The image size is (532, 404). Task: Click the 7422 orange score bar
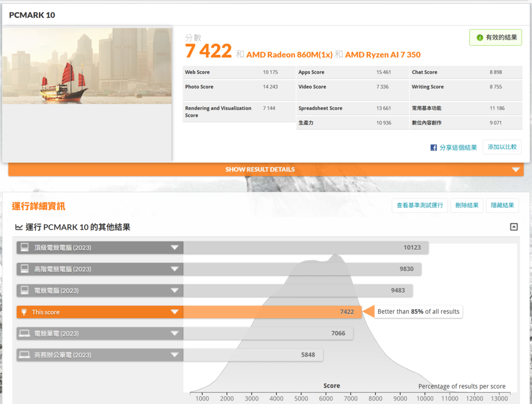pos(272,312)
